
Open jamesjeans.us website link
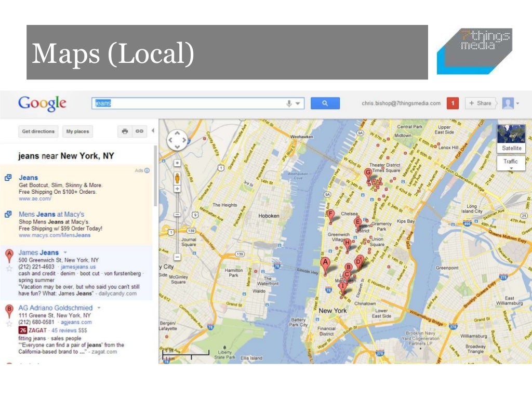[x=78, y=267]
